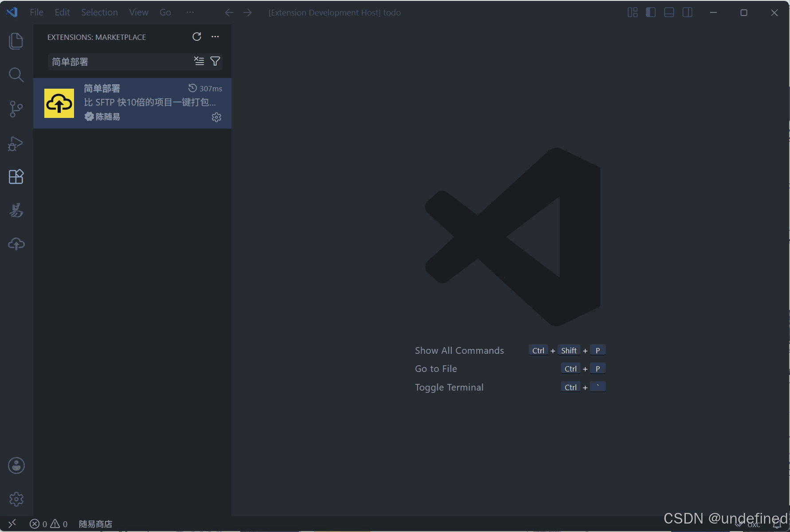Screen dimensions: 790x532
Task: Open the Selection menu
Action: point(99,12)
